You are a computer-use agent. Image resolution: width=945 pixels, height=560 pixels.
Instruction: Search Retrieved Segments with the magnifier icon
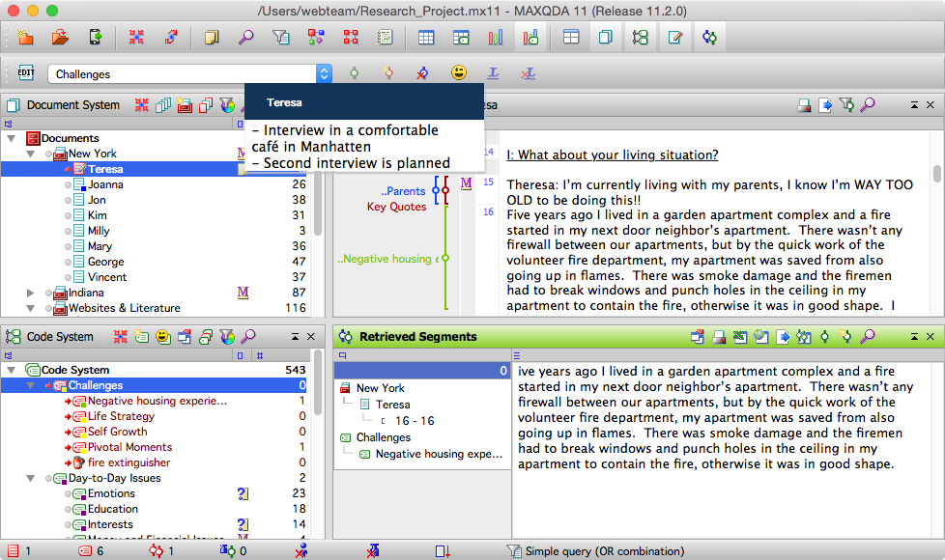868,337
